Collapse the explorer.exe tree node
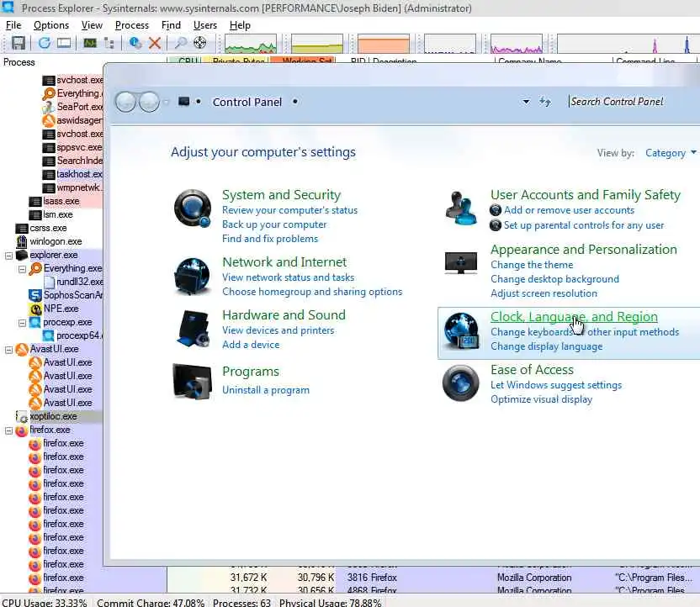This screenshot has width=700, height=607. pos(8,256)
